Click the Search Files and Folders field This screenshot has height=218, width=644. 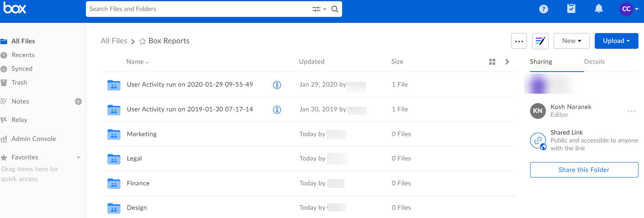pos(197,9)
